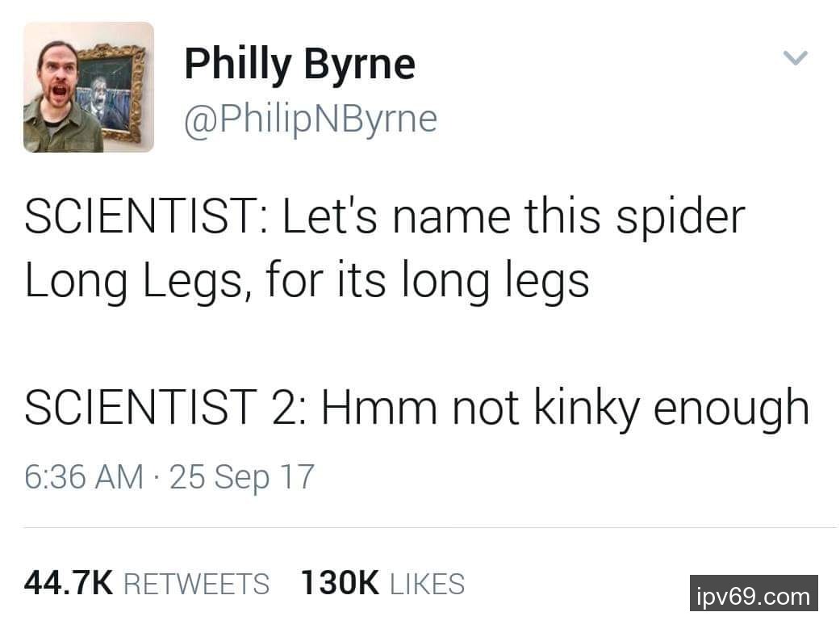Screen dimensions: 840x633
Task: Open the Philly Byrne display name
Action: point(299,64)
